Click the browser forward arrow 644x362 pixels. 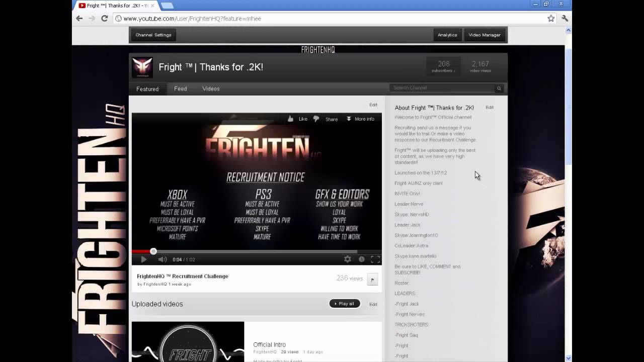coord(92,18)
